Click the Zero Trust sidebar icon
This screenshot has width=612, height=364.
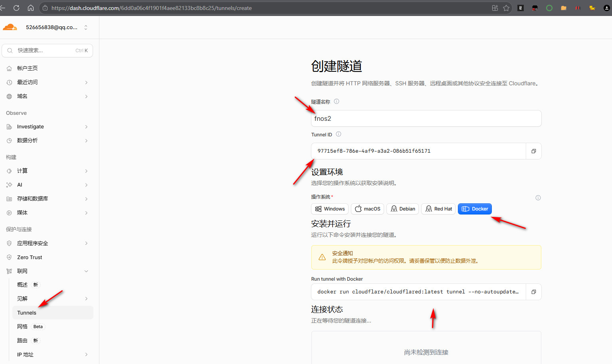[9, 257]
